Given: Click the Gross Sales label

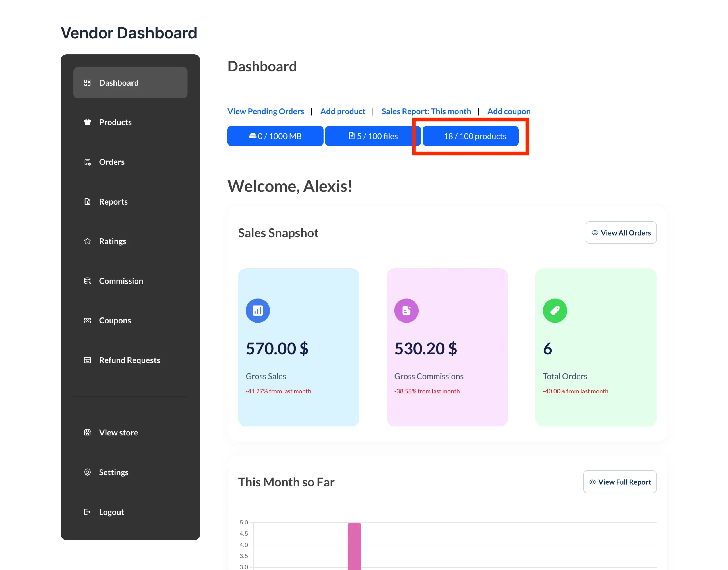Looking at the screenshot, I should click(x=266, y=376).
